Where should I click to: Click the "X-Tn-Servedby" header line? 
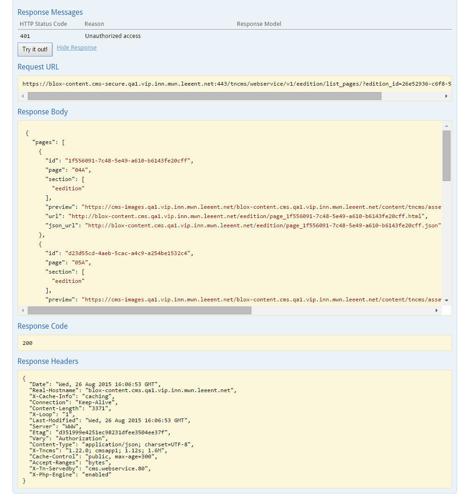pyautogui.click(x=90, y=469)
